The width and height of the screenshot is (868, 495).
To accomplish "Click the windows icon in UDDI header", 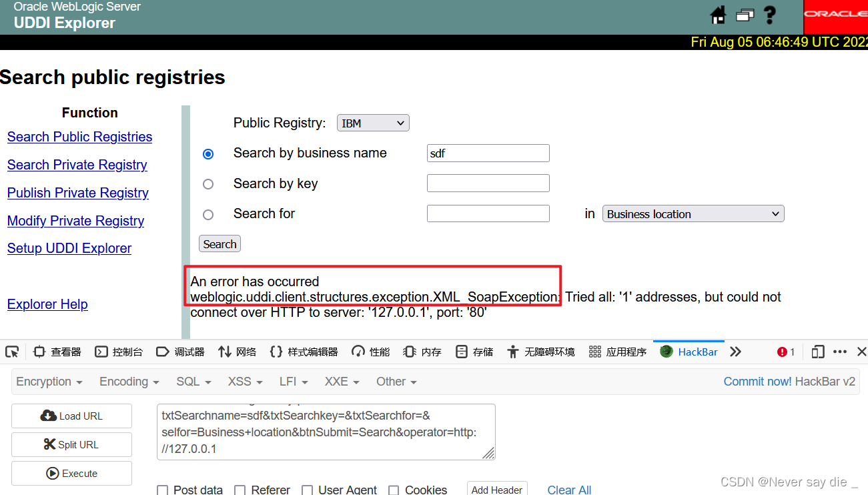I will [745, 15].
